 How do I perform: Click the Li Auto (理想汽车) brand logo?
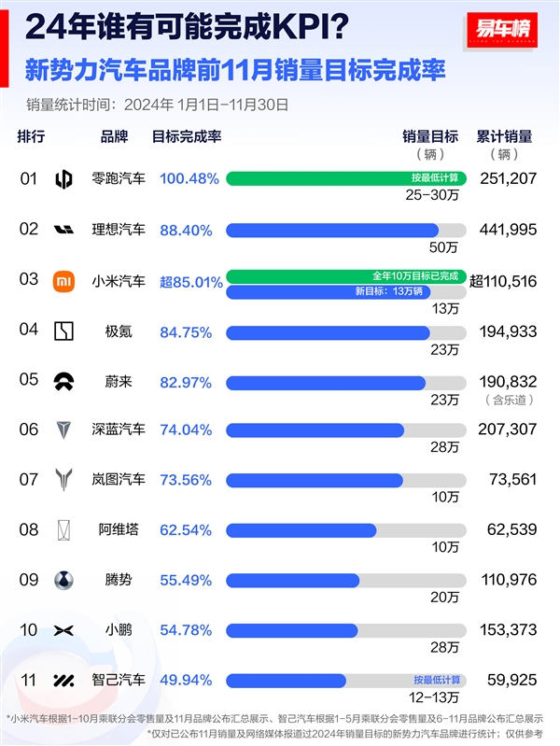63,230
